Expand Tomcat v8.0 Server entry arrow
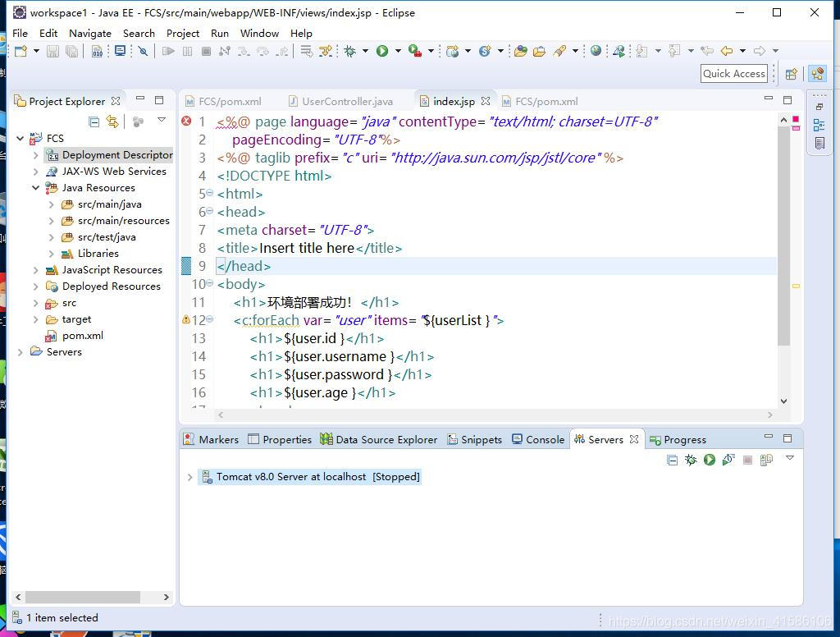Screen dimensions: 840x637 coord(189,477)
